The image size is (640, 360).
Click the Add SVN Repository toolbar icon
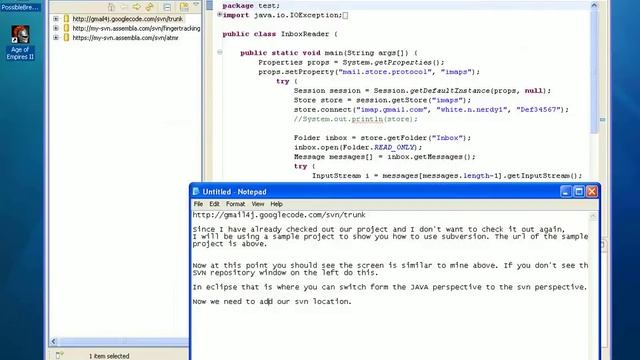coord(184,7)
